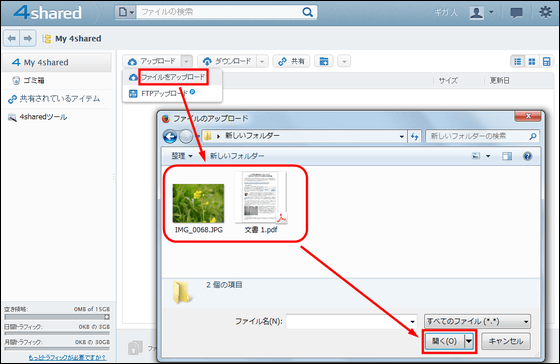Click the ファイル名 input field
Viewport: 560px width, 364px height.
(x=351, y=321)
